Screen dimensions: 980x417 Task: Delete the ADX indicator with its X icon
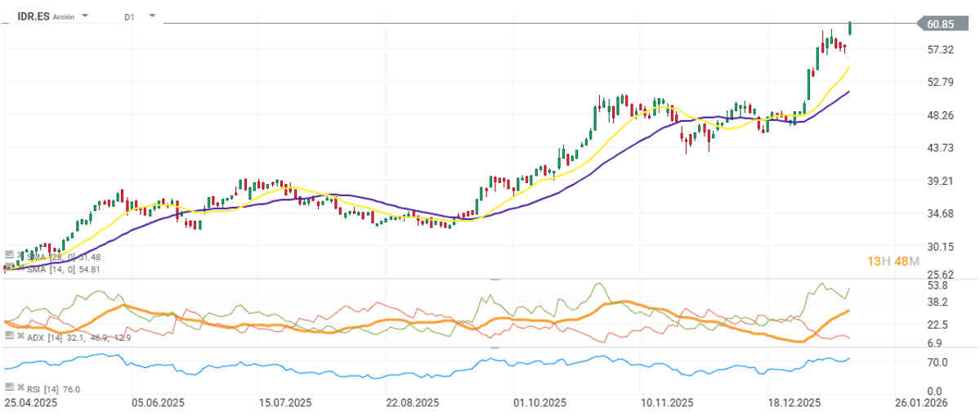click(18, 335)
